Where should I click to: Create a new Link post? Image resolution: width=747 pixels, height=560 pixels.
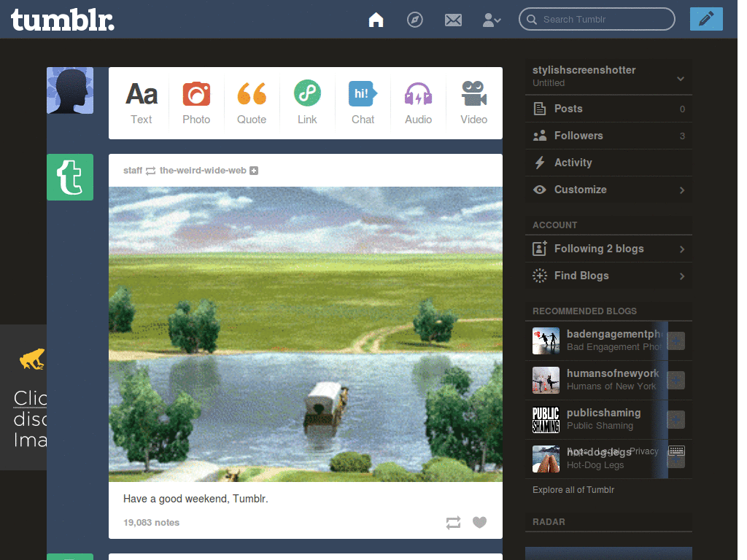coord(307,103)
